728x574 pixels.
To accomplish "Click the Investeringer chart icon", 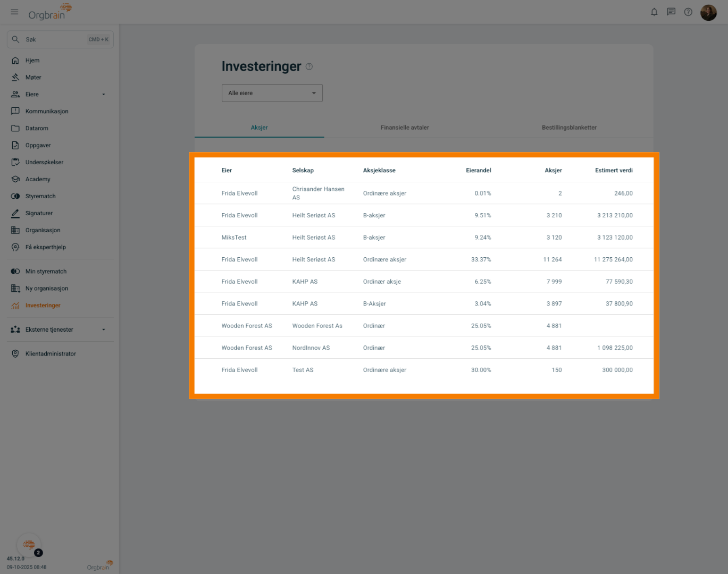I will 15,306.
